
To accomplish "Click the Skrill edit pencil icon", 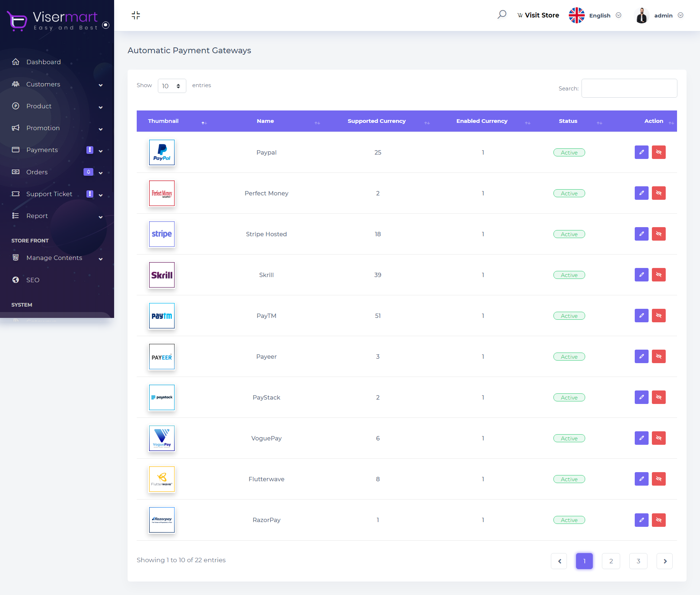I will pyautogui.click(x=641, y=275).
